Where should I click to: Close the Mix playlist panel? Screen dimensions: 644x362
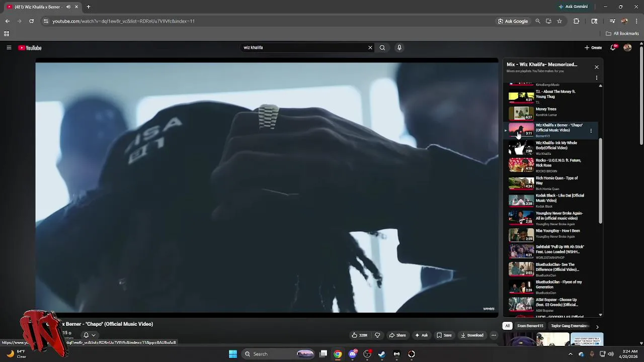pyautogui.click(x=597, y=67)
